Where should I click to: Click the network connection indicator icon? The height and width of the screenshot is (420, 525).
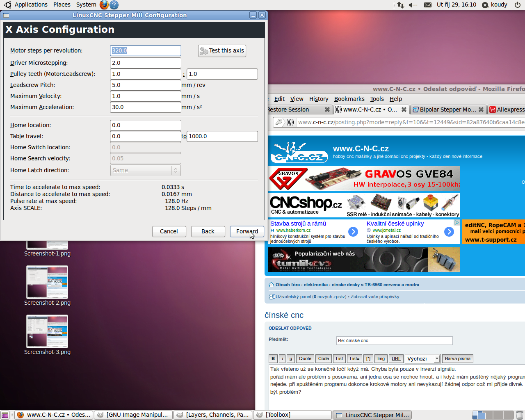pyautogui.click(x=400, y=5)
